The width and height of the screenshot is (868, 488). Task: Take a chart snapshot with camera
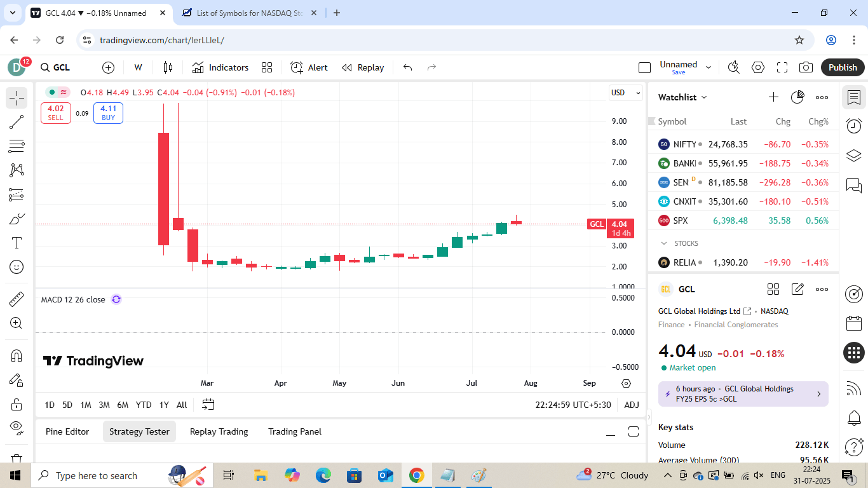(x=806, y=67)
